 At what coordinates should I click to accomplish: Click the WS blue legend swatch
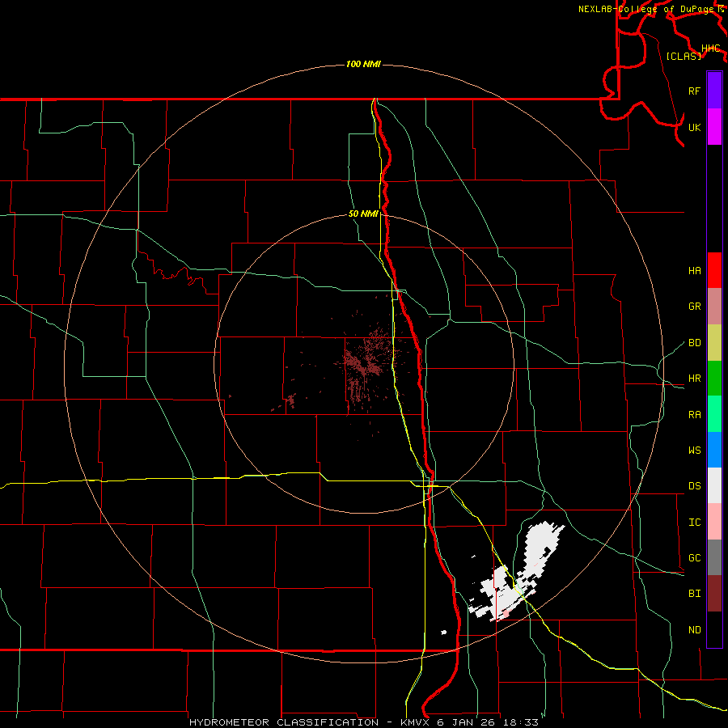coord(714,450)
